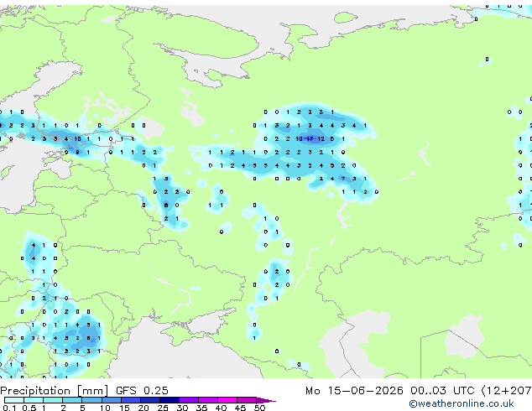The height and width of the screenshot is (411, 532).
Task: Click the 'Precipitation [mm]' title text
Action: (x=55, y=391)
